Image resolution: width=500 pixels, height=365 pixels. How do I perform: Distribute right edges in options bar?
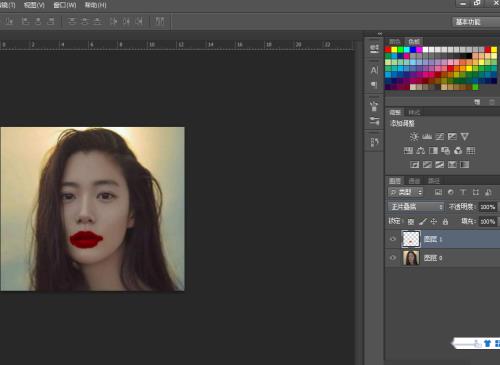139,21
